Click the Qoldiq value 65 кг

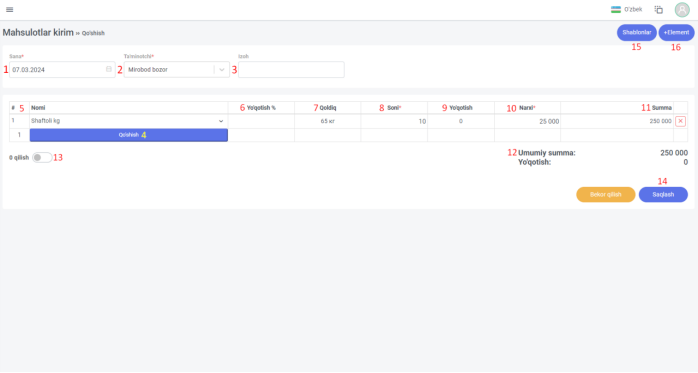pos(328,121)
